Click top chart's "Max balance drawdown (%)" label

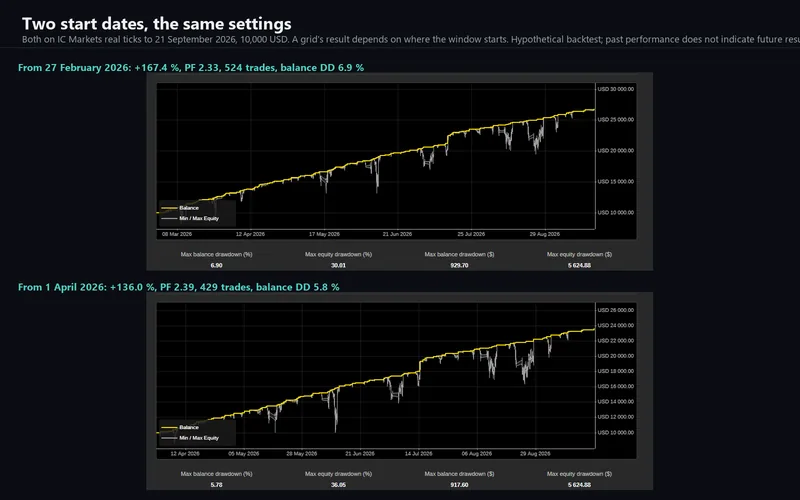click(216, 254)
